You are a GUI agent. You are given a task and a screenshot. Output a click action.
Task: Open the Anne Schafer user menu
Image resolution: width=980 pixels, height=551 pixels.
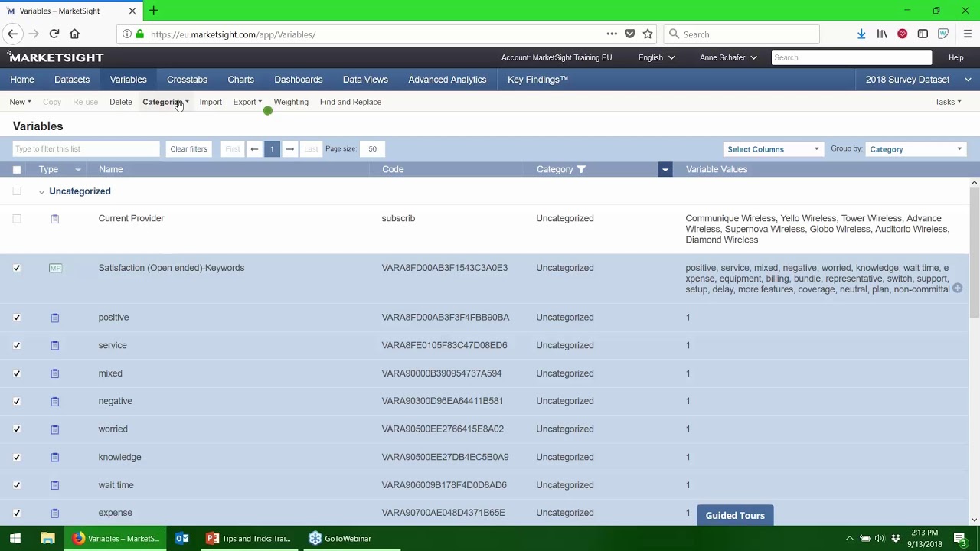728,57
